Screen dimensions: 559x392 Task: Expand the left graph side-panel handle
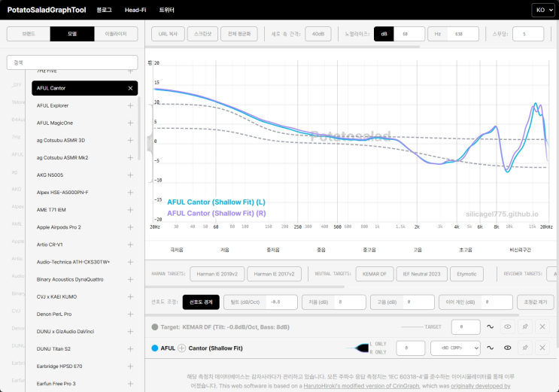pos(150,144)
